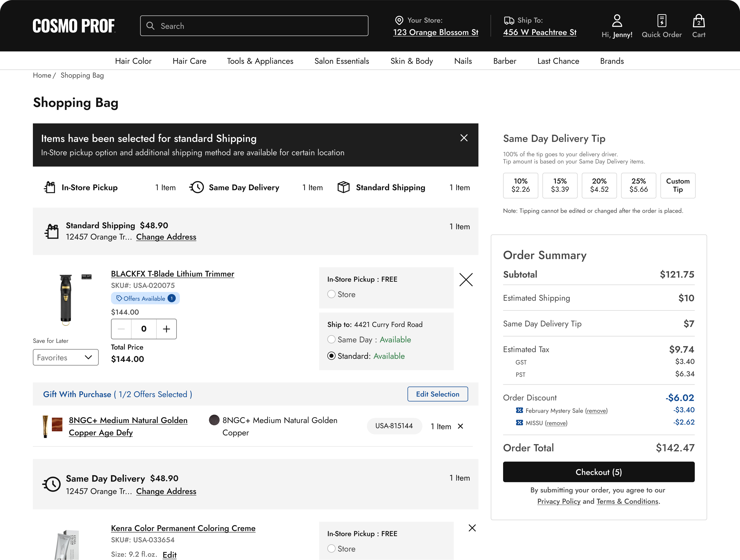Click the Edit Selection button
The image size is (740, 560).
(438, 394)
